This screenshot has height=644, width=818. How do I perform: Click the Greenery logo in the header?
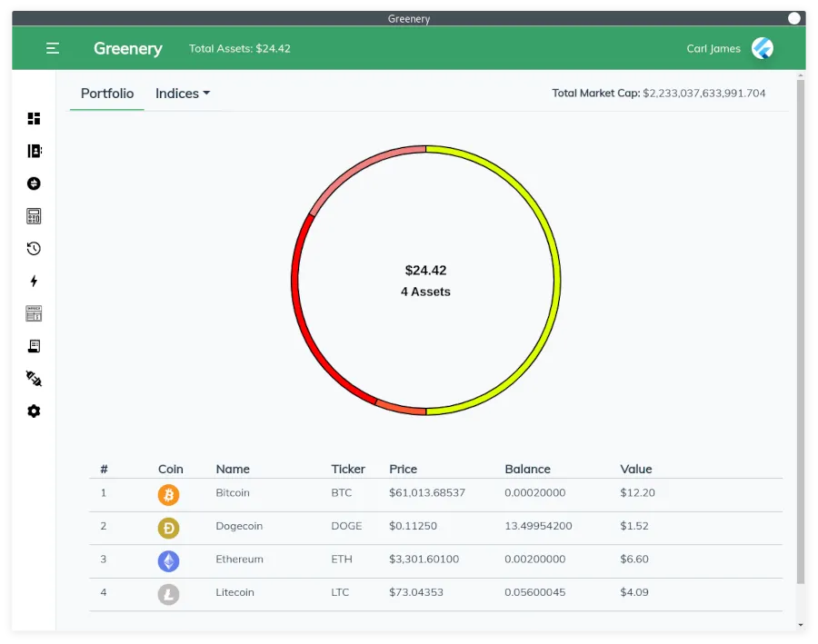[128, 48]
